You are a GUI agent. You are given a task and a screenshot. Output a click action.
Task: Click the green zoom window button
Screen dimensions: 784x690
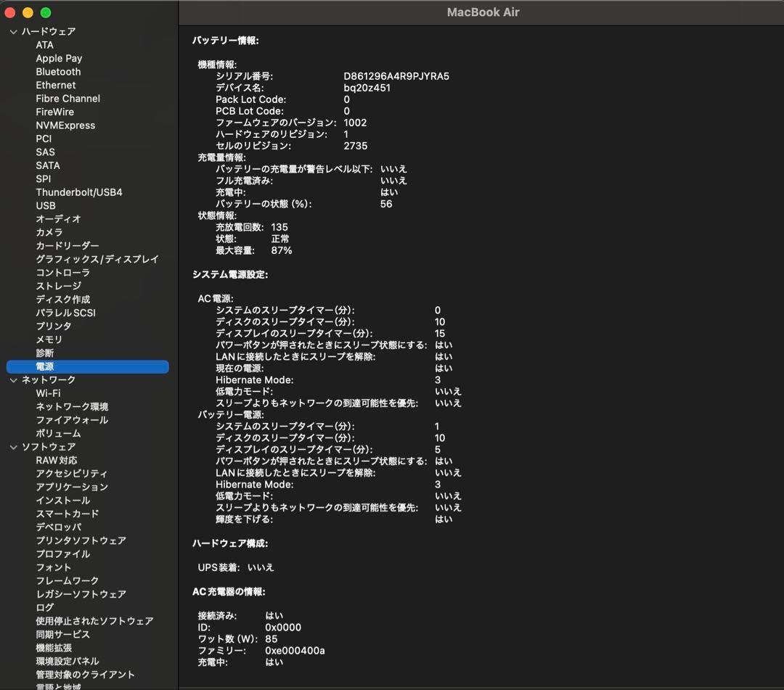[46, 12]
